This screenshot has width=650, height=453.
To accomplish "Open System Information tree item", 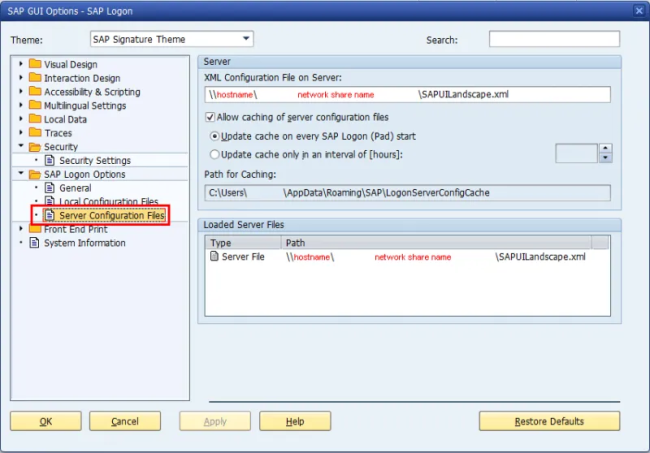I will click(85, 243).
